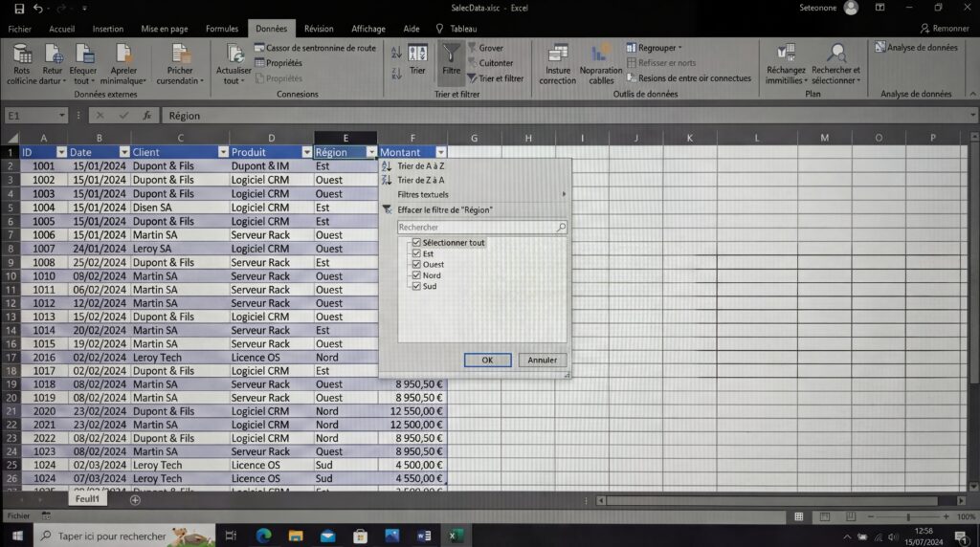Open the Région column filter dropdown
Image resolution: width=980 pixels, height=547 pixels.
point(371,152)
